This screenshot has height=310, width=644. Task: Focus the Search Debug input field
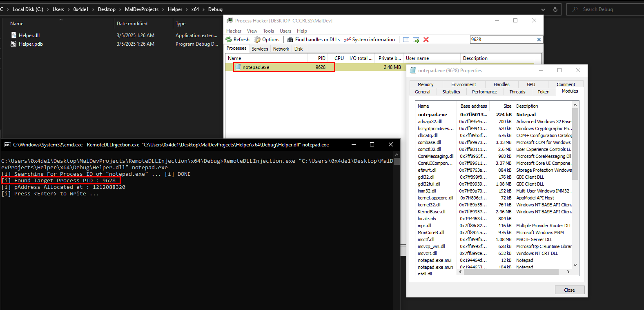pos(605,9)
